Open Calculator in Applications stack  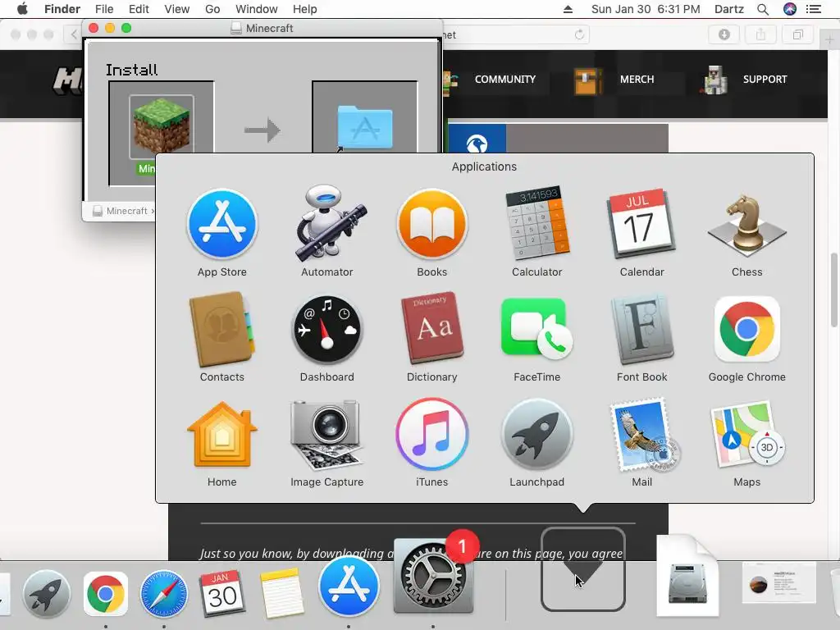536,222
